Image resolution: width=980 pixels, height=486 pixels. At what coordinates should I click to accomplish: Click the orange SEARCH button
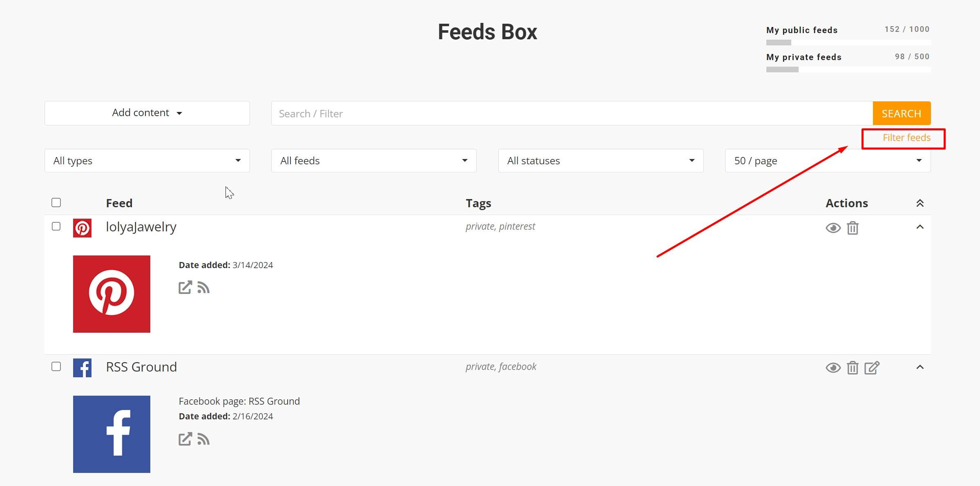[902, 113]
